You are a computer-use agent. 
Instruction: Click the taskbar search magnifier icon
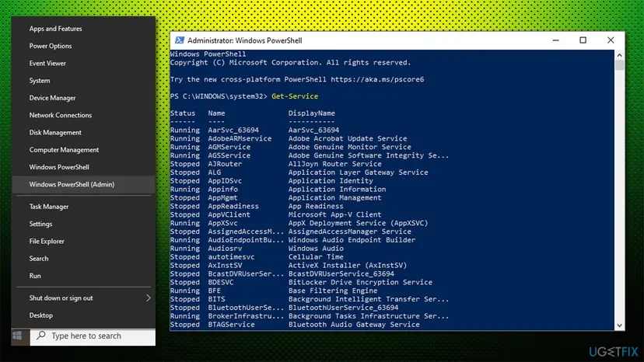41,336
